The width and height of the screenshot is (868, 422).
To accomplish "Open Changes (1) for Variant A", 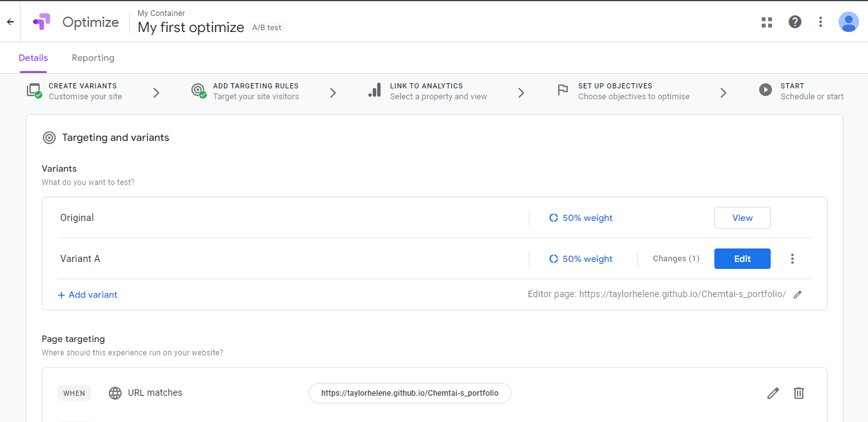I will pyautogui.click(x=676, y=259).
